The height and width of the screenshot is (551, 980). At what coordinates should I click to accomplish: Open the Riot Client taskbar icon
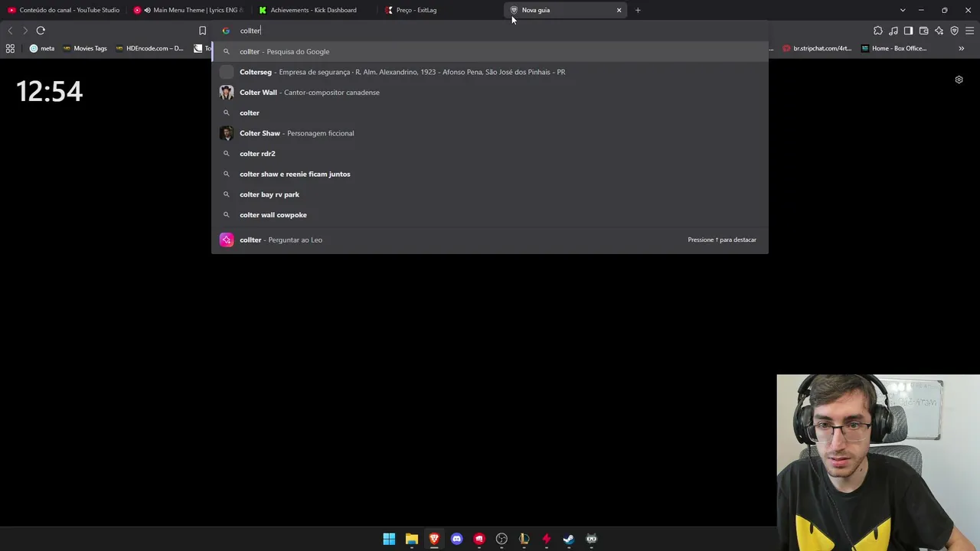(479, 539)
